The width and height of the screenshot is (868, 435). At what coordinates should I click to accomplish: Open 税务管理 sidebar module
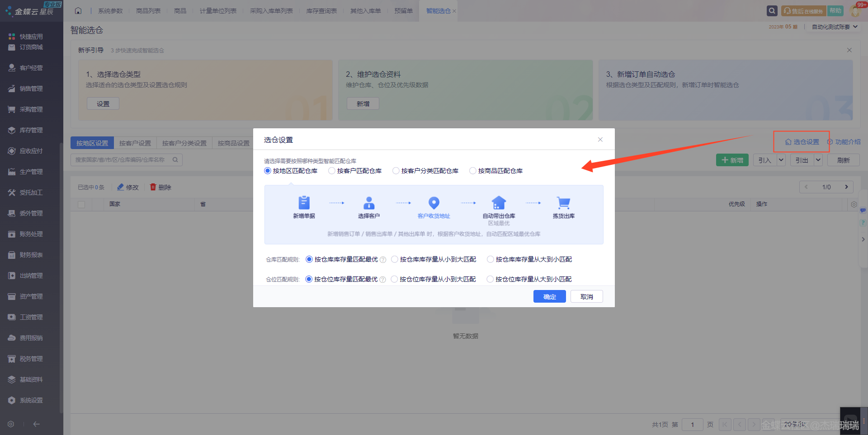point(26,359)
